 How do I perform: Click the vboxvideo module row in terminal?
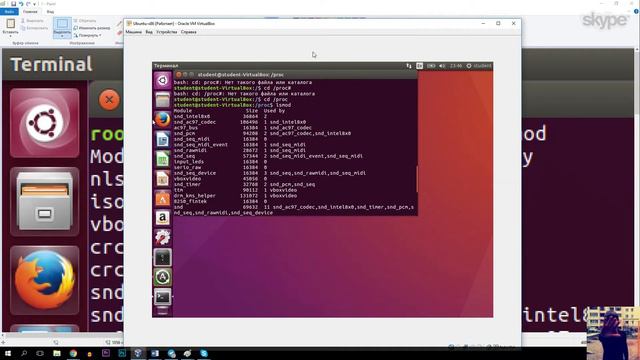click(220, 179)
